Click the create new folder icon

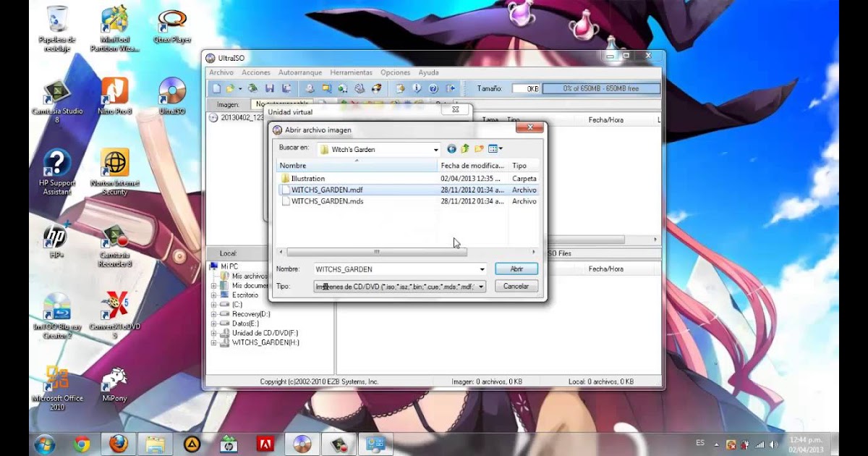479,149
